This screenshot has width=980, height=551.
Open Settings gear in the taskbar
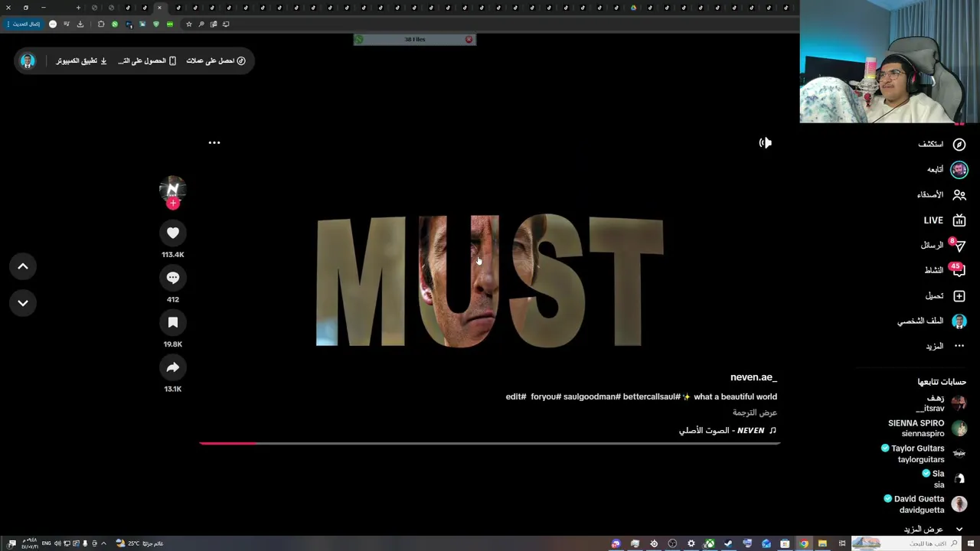[x=691, y=543]
